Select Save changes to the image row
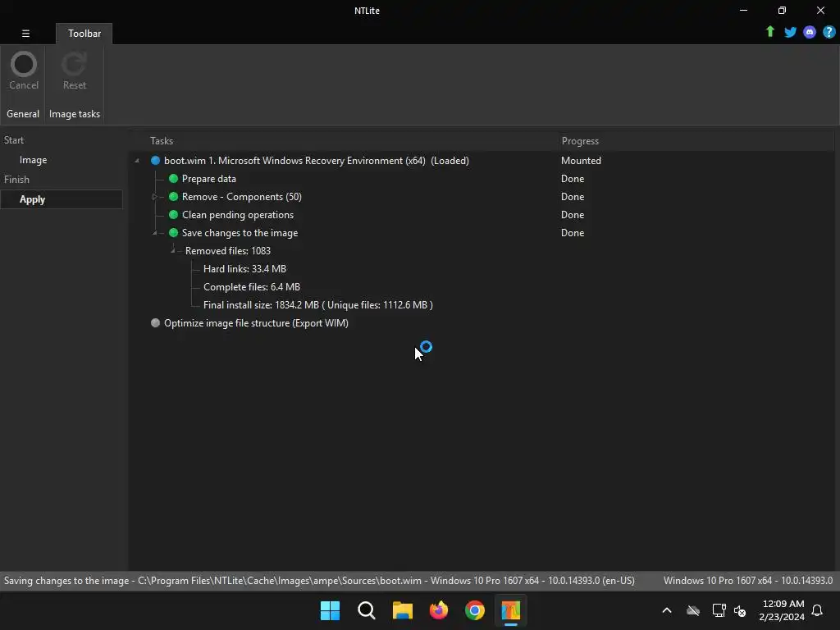Viewport: 840px width, 630px height. [240, 233]
